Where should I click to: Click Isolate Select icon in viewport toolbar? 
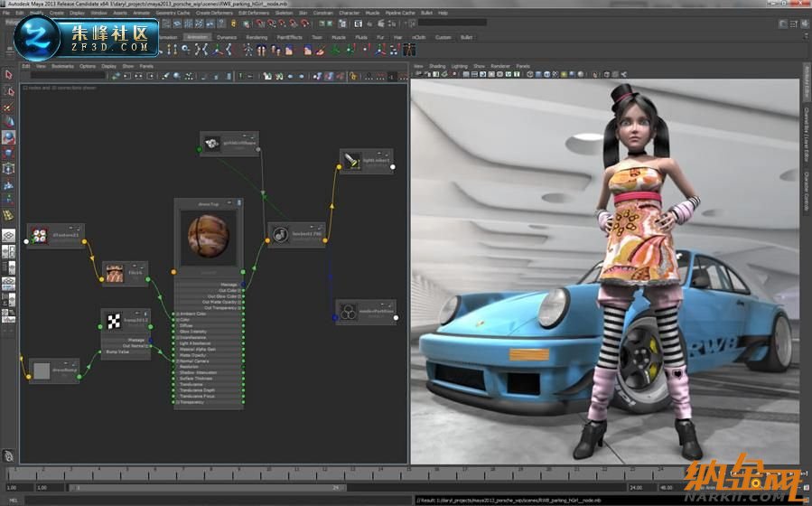pyautogui.click(x=595, y=74)
